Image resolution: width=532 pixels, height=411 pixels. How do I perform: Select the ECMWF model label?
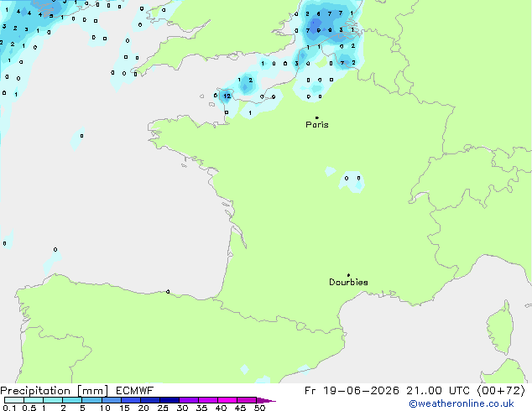135,391
